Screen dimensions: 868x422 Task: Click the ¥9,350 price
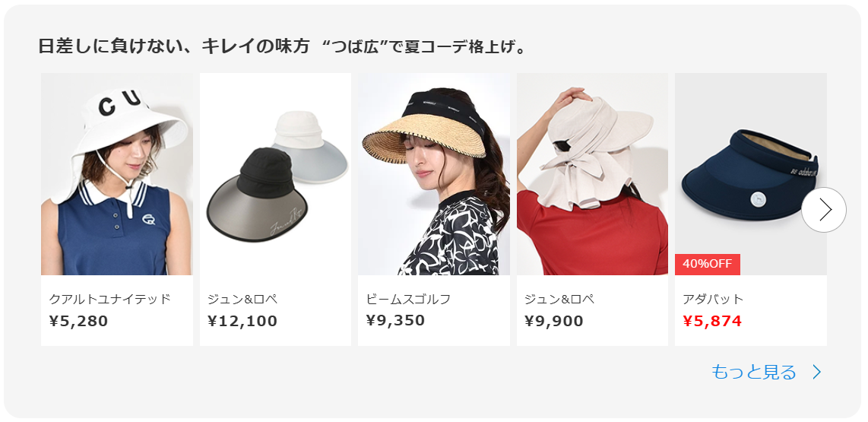(395, 321)
